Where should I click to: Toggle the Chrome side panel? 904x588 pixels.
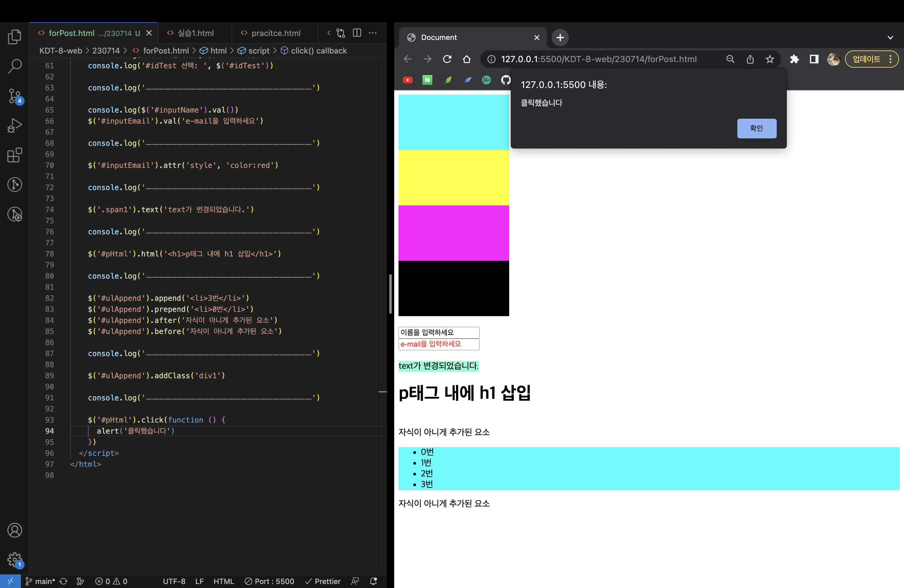(814, 59)
